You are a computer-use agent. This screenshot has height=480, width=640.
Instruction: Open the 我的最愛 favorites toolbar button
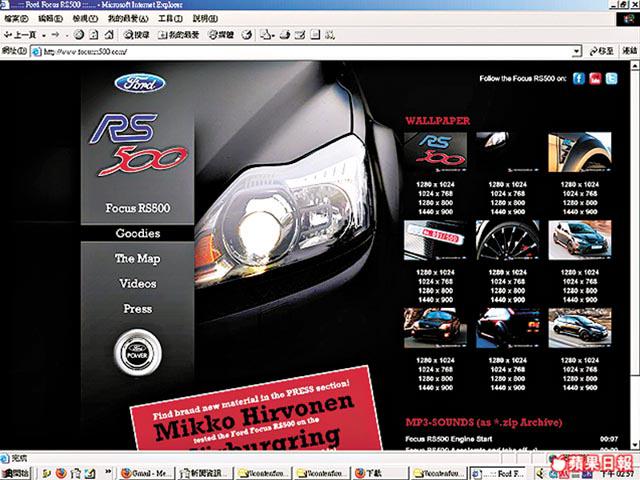[x=178, y=35]
